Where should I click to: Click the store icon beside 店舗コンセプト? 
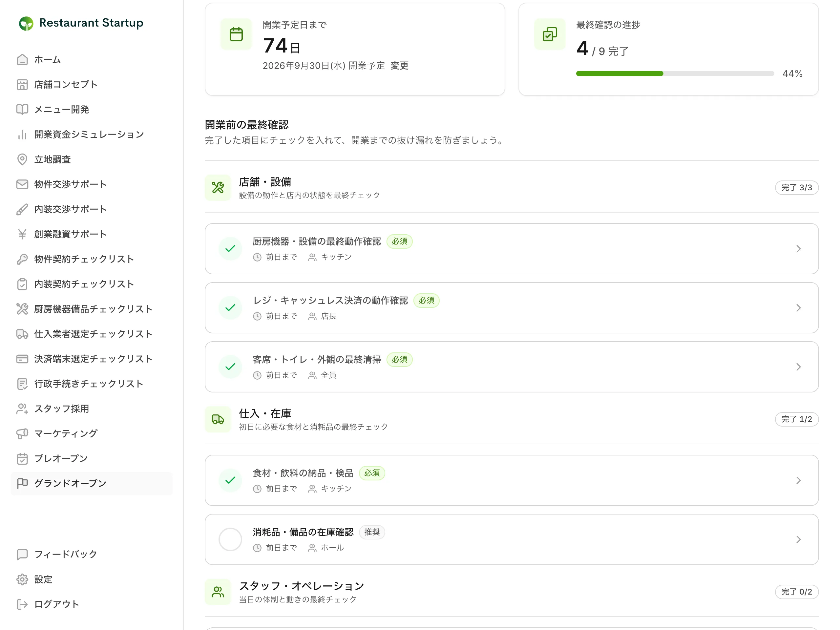pyautogui.click(x=22, y=85)
